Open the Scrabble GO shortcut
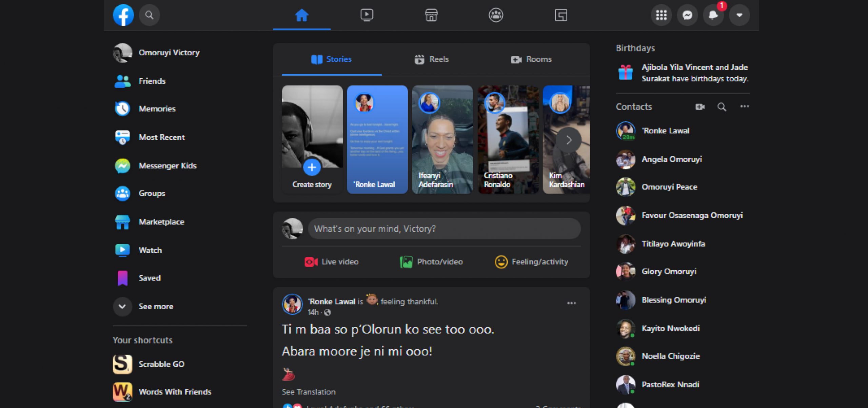This screenshot has height=408, width=868. coord(180,364)
